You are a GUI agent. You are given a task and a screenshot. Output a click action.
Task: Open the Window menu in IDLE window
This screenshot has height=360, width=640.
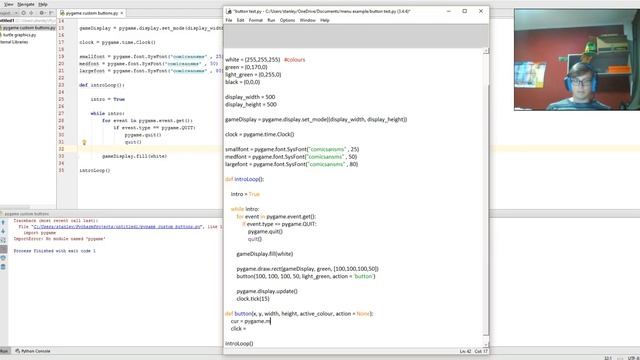click(x=307, y=20)
